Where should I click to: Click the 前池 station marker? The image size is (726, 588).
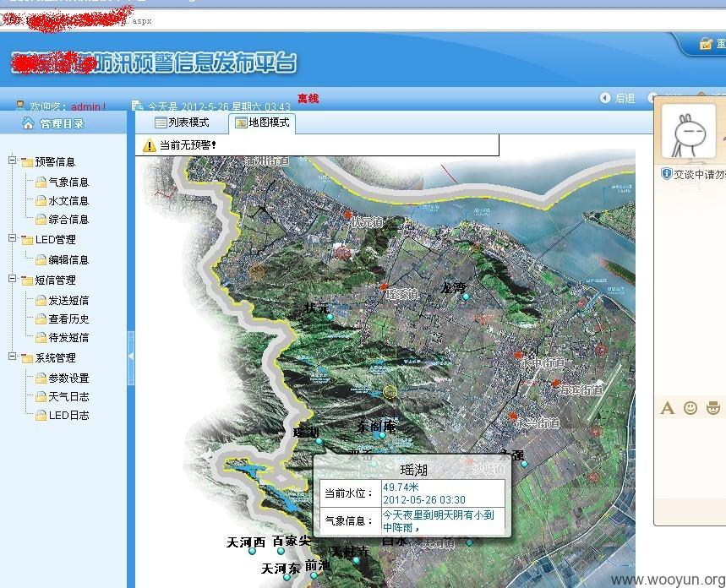click(x=314, y=575)
